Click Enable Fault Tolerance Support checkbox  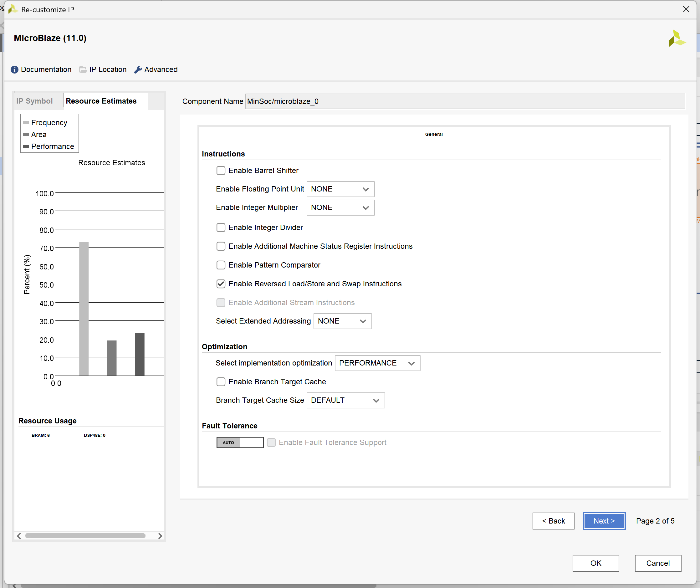click(x=271, y=443)
